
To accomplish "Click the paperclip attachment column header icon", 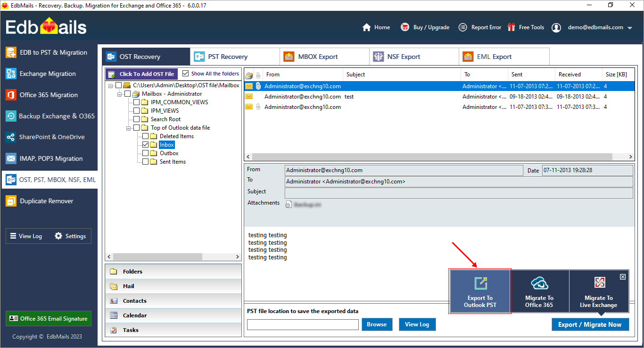I will (258, 75).
